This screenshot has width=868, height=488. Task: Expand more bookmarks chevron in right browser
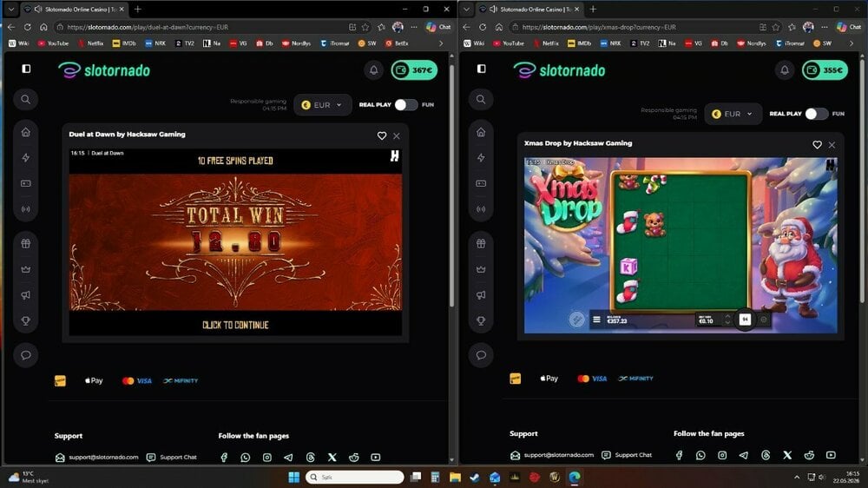[852, 43]
